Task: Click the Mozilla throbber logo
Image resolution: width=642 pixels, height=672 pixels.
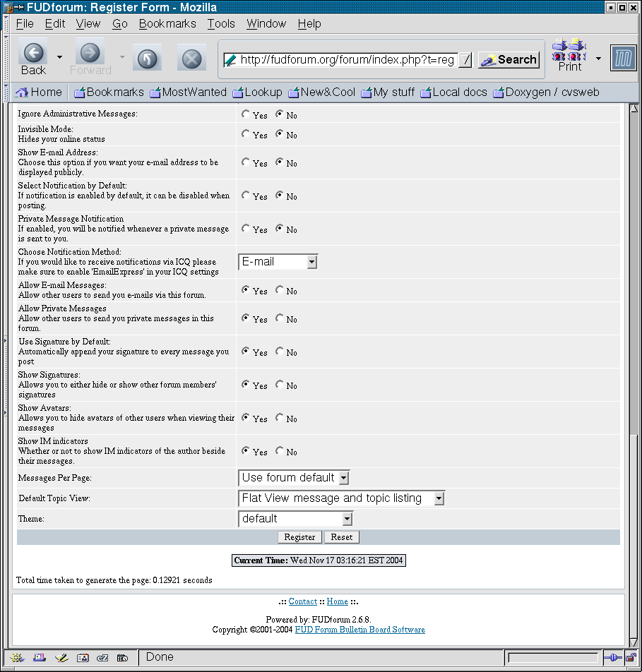Action: click(x=623, y=59)
